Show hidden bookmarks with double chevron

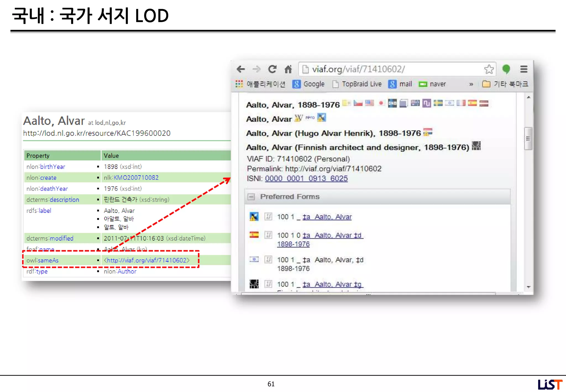click(x=471, y=84)
